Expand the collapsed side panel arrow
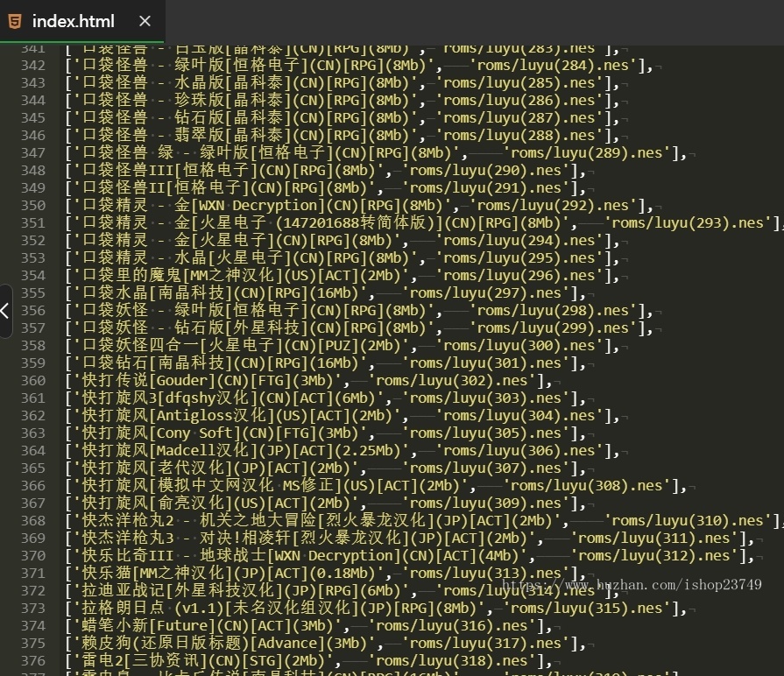Screen dimensions: 784x676 click(x=4, y=311)
